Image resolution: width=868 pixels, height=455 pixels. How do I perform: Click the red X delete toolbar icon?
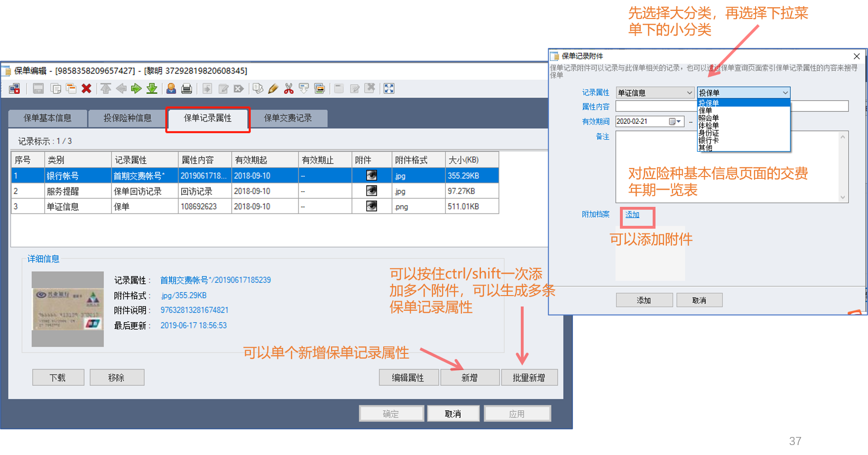coord(86,89)
